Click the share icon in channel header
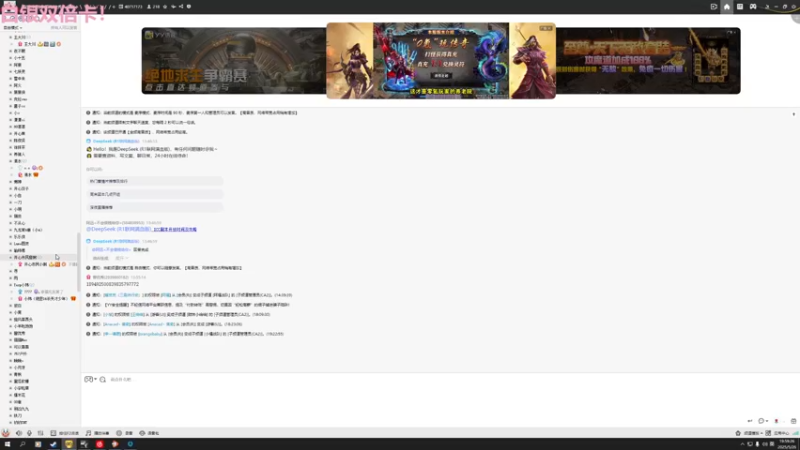Viewport: 800px width, 450px height. (x=181, y=7)
